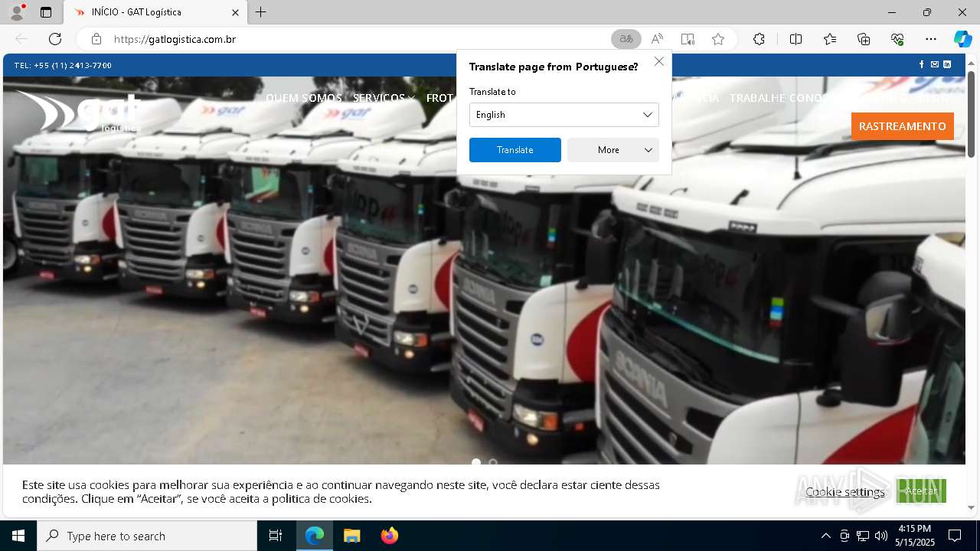Open network status tray icon
The width and height of the screenshot is (980, 551).
tap(863, 536)
